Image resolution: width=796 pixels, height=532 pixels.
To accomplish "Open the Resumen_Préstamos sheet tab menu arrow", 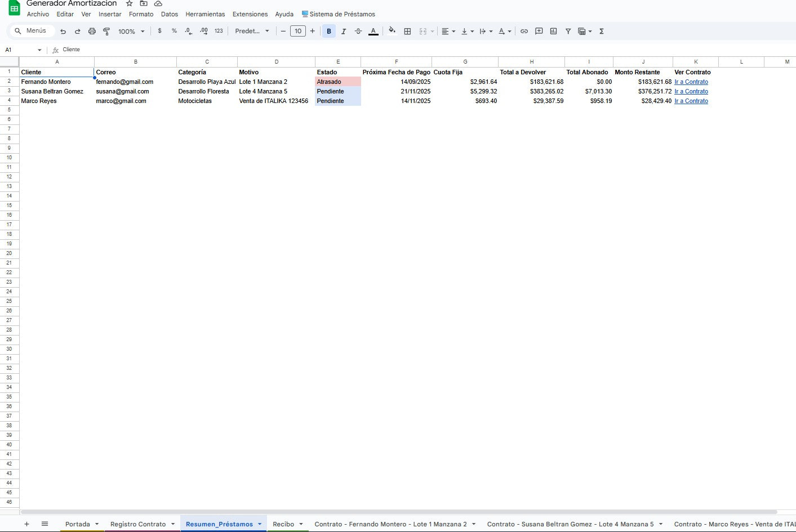I will [x=260, y=524].
